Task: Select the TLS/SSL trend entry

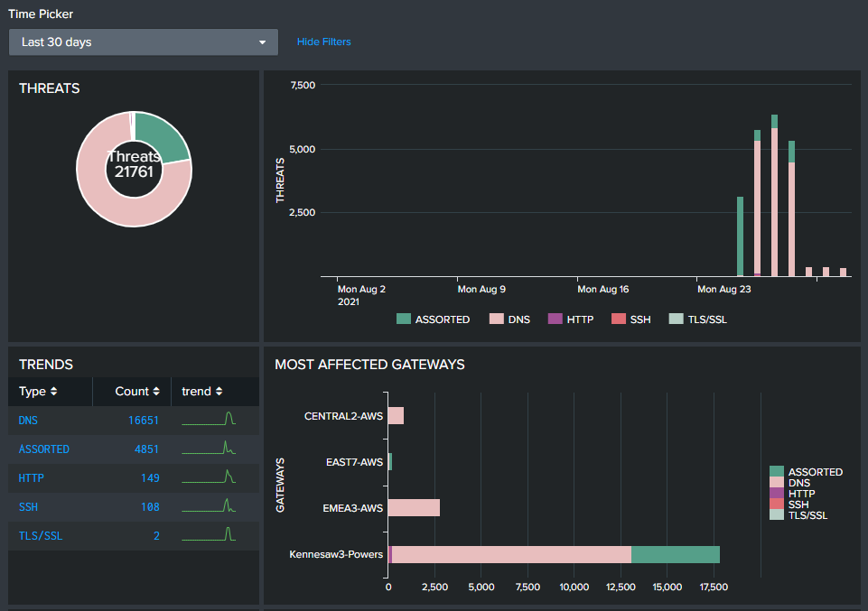Action: (41, 536)
